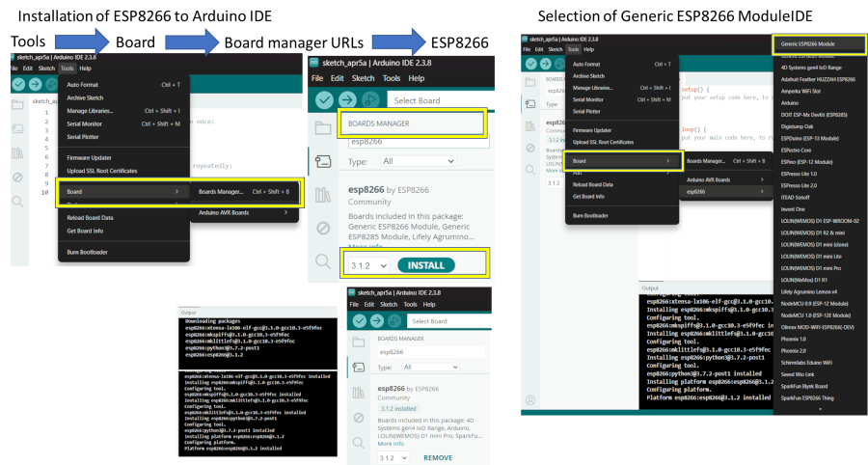
Task: Click Upload icon in Installation Tools-menu screenshot
Action: [35, 84]
